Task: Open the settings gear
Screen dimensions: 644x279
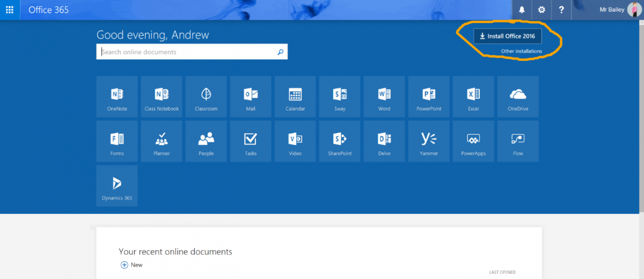Action: point(541,10)
